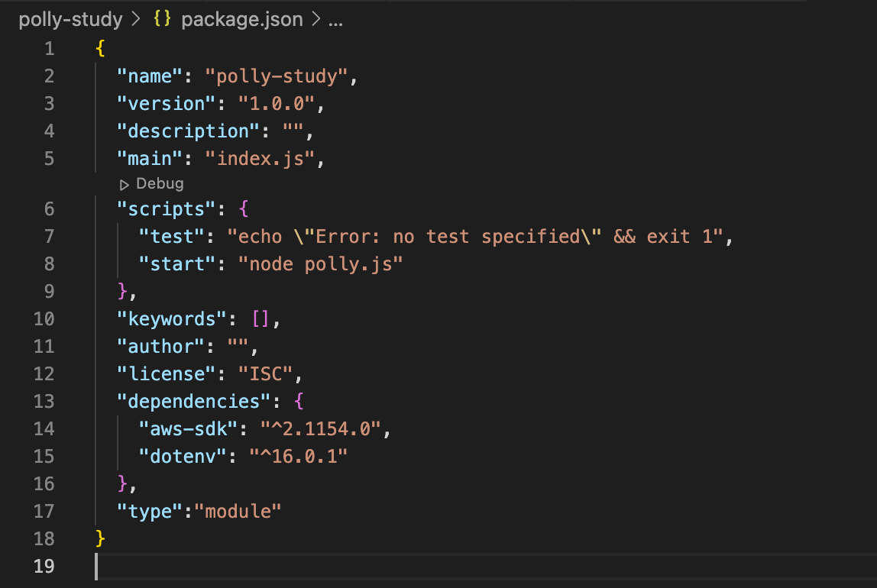Click the "dependencies" key
Viewport: 877px width, 588px height.
point(193,402)
